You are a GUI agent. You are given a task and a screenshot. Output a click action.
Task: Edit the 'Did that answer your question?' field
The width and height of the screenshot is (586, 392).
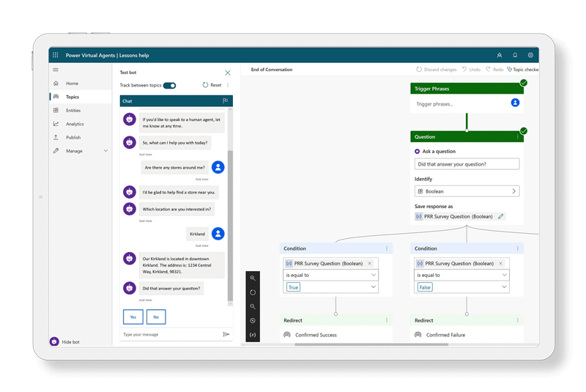click(467, 164)
